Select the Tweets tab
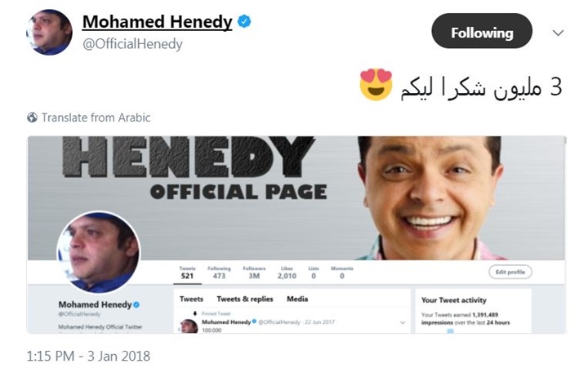Image resolution: width=588 pixels, height=377 pixels. click(191, 299)
